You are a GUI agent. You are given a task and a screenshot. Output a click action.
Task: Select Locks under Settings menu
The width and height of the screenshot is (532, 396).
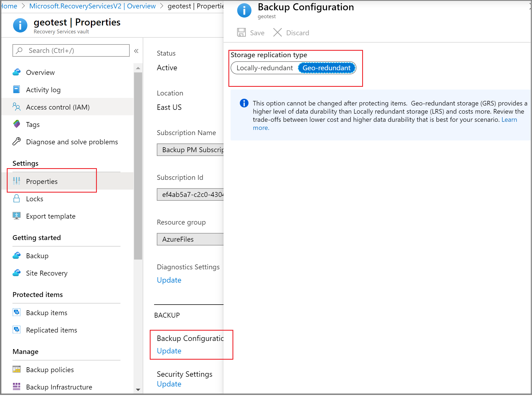[34, 199]
